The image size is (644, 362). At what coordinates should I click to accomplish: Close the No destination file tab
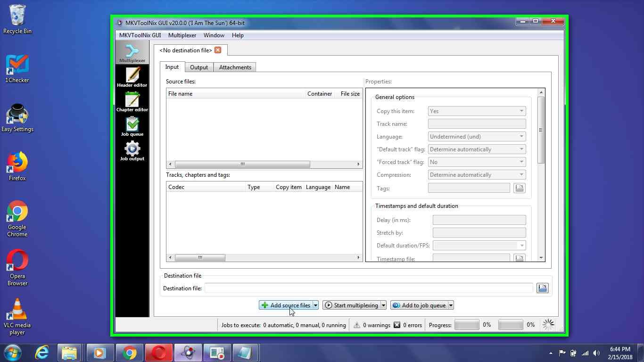coord(217,50)
